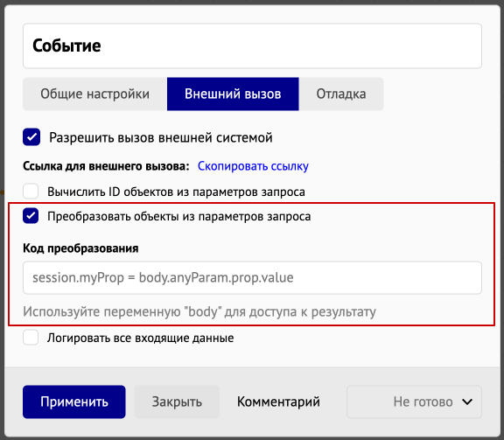504x440 pixels.
Task: Click the Разрешить вызов внешней системой label text
Action: 161,137
